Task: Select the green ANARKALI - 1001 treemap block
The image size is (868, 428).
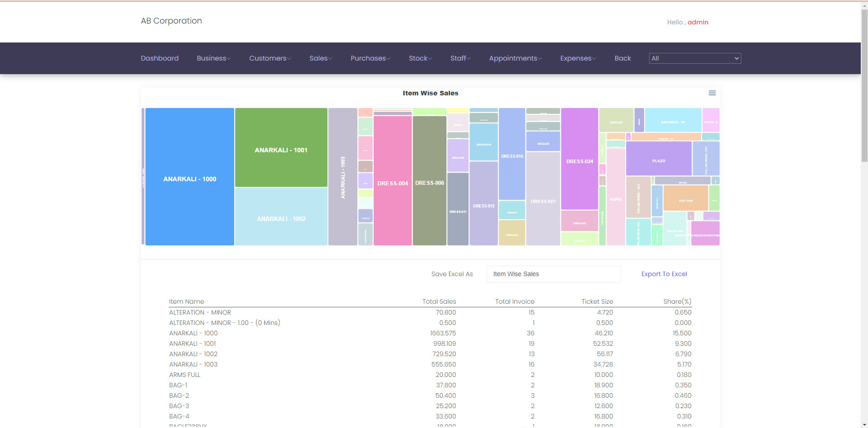Action: [x=281, y=147]
